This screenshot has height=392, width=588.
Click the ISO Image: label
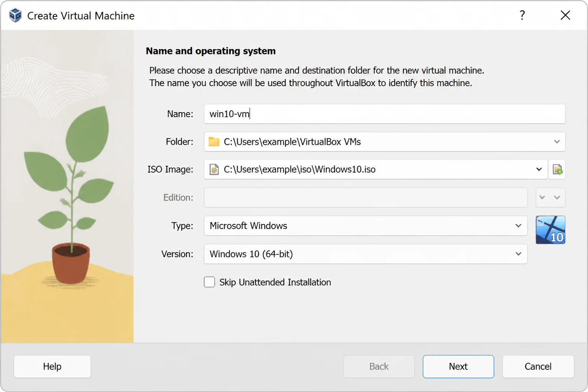[170, 169]
